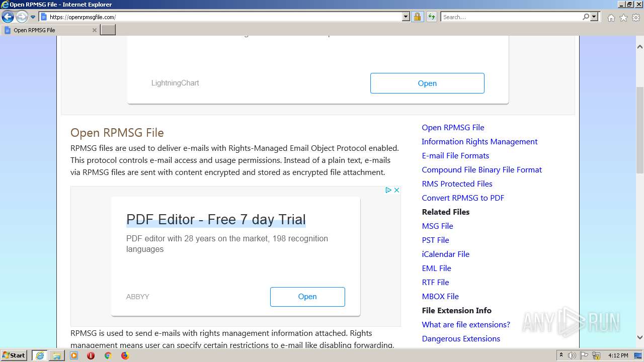
Task: Click the scrollbar up arrow
Action: pyautogui.click(x=640, y=47)
